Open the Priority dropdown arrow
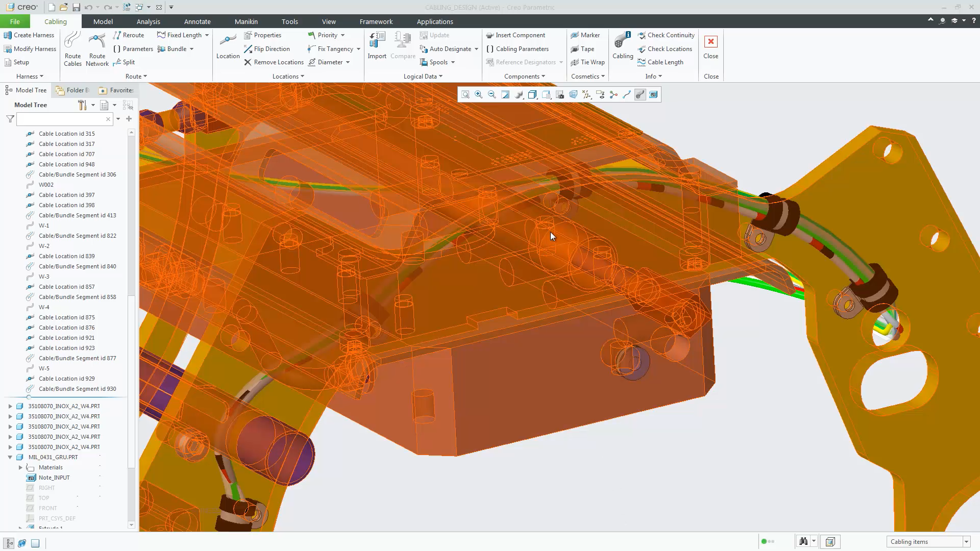980x551 pixels. coord(342,35)
